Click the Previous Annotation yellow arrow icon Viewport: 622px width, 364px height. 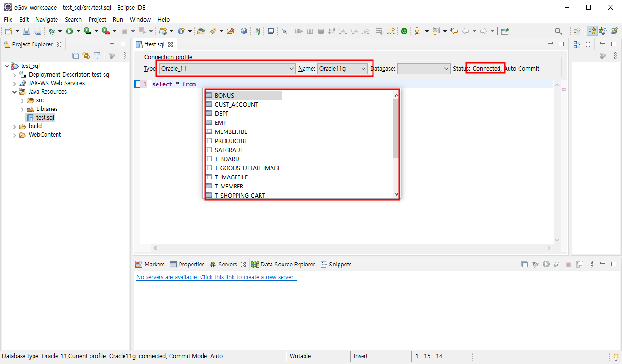coord(436,31)
